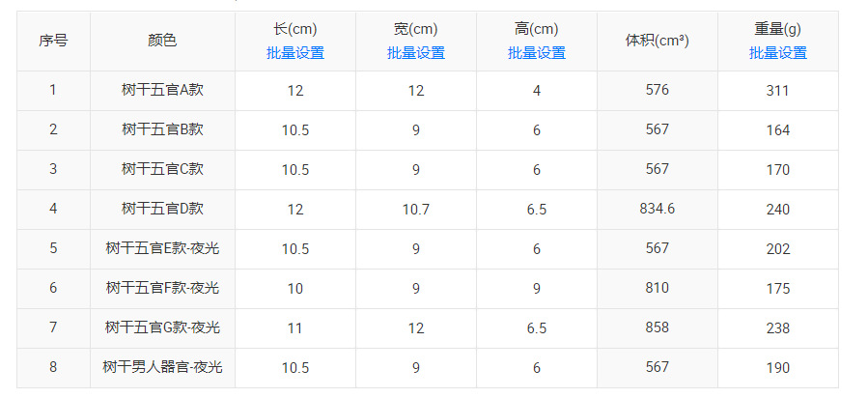Click 批量设置 under 宽(cm) header
The width and height of the screenshot is (868, 398).
point(415,53)
